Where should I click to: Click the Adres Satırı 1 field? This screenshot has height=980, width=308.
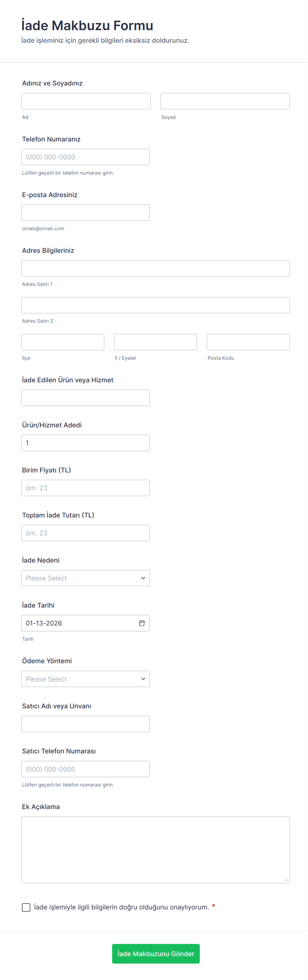click(156, 268)
